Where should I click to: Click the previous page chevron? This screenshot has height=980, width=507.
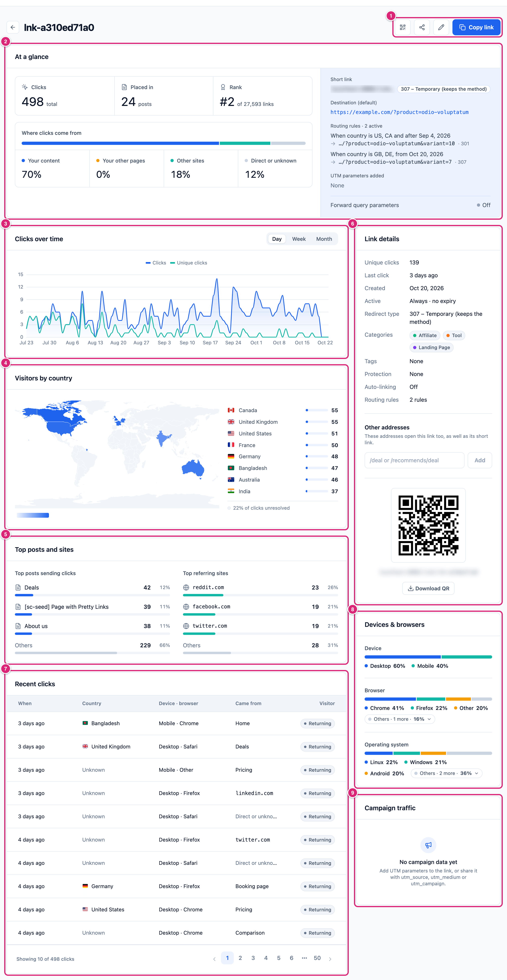coord(215,959)
